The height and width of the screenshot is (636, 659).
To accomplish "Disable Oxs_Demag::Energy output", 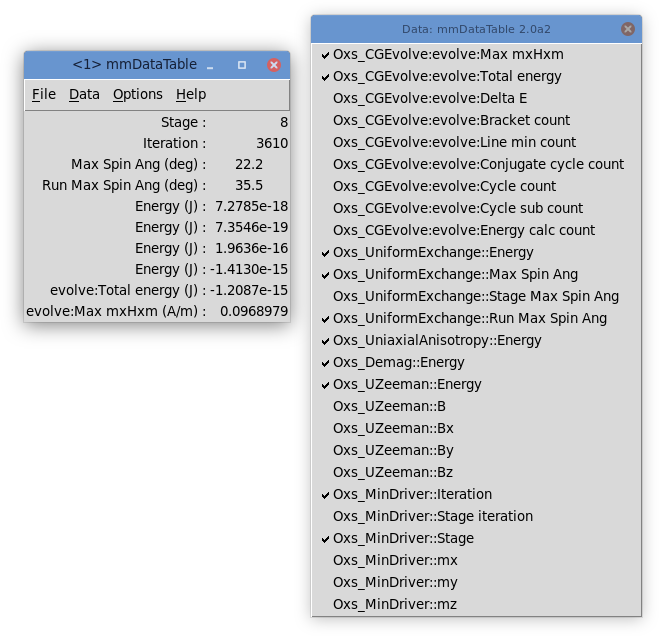I will (x=399, y=362).
